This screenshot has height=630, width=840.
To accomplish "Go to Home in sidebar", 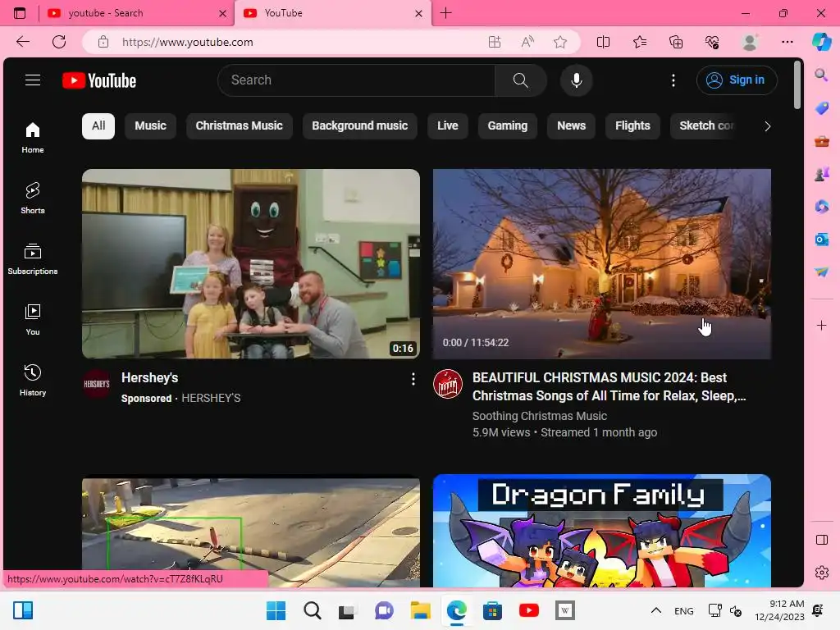I will (x=33, y=138).
